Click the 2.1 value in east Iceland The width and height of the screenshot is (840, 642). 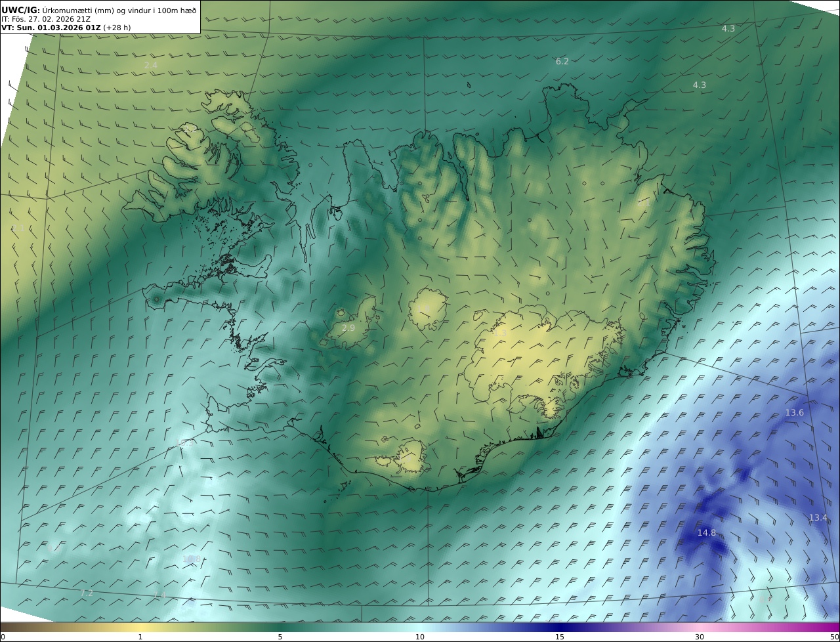click(x=644, y=202)
